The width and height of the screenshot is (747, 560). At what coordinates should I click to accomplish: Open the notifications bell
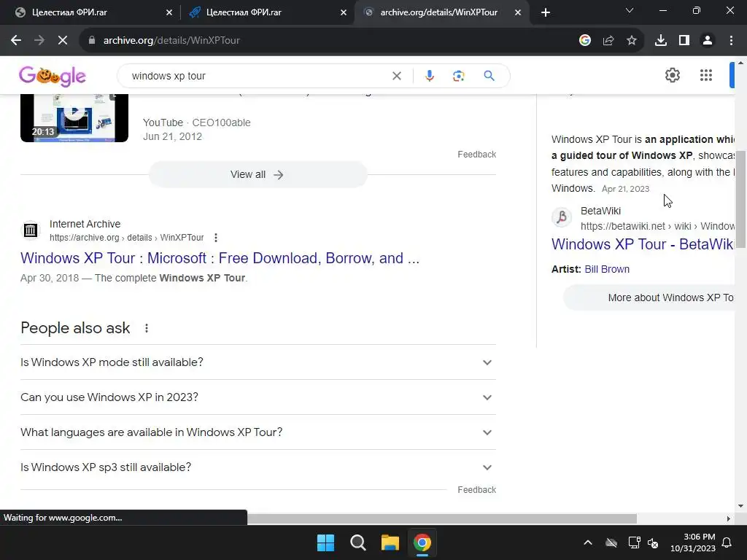(727, 542)
